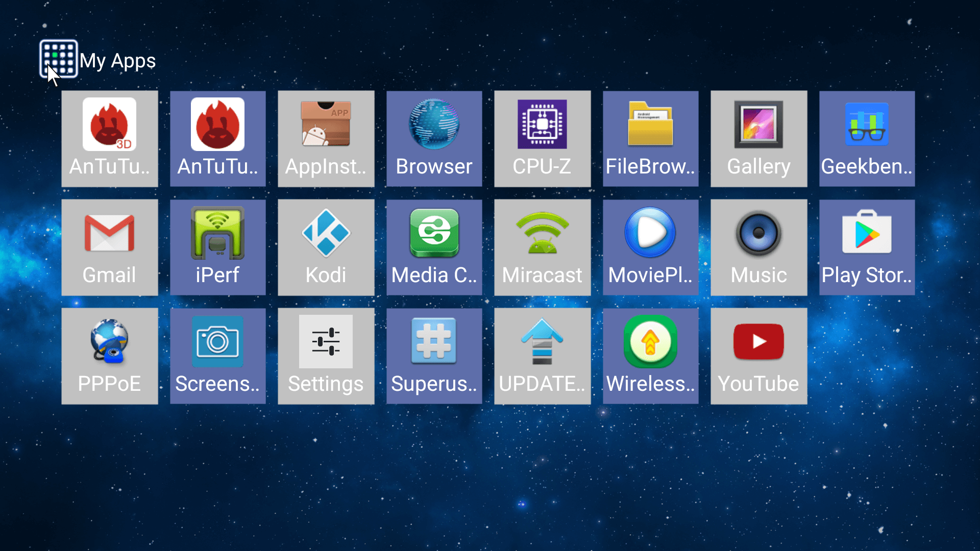
Task: Open the CPU-Z app
Action: point(542,139)
